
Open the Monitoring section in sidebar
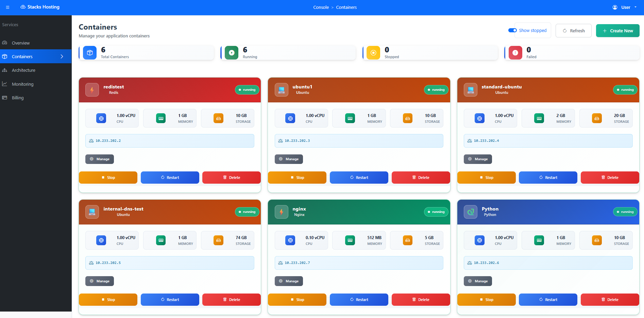(x=22, y=84)
